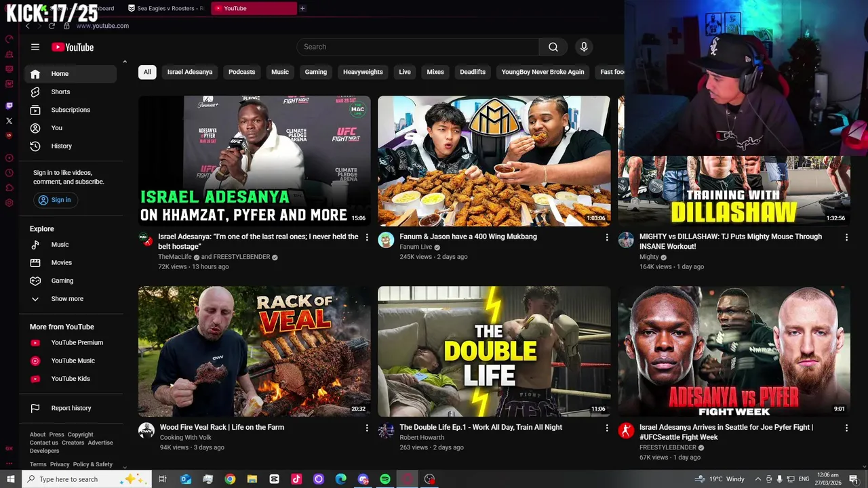Image resolution: width=868 pixels, height=488 pixels.
Task: Open options for Fanum & Jason Mukbang video
Action: click(x=607, y=237)
